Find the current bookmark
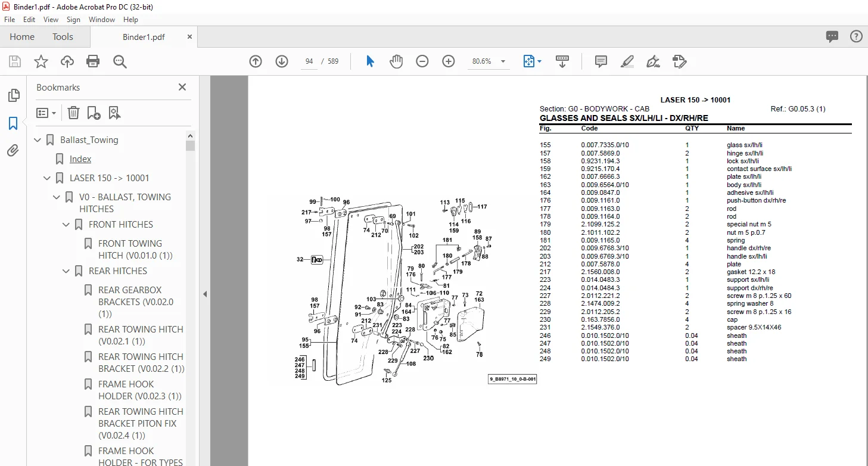The height and width of the screenshot is (466, 868). pos(114,113)
